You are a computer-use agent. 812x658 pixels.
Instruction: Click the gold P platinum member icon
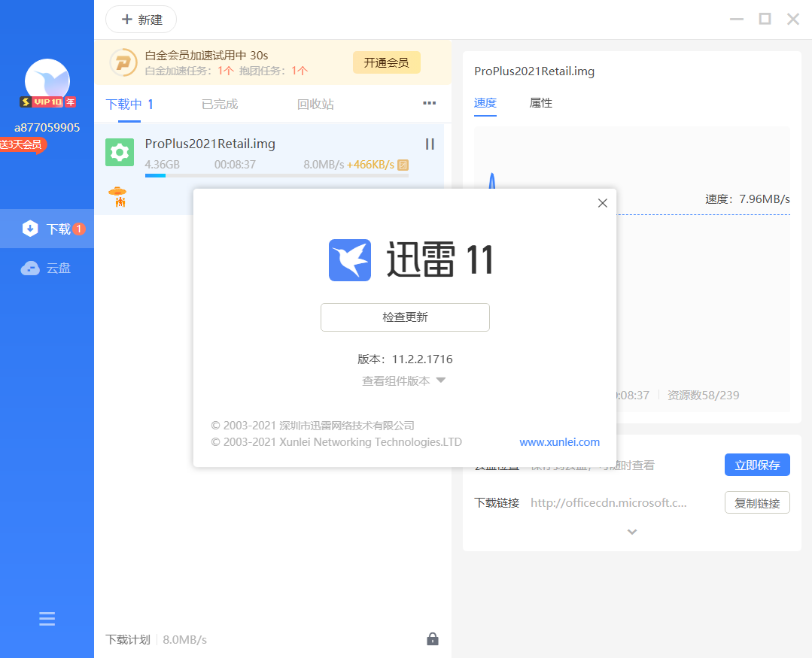point(123,62)
